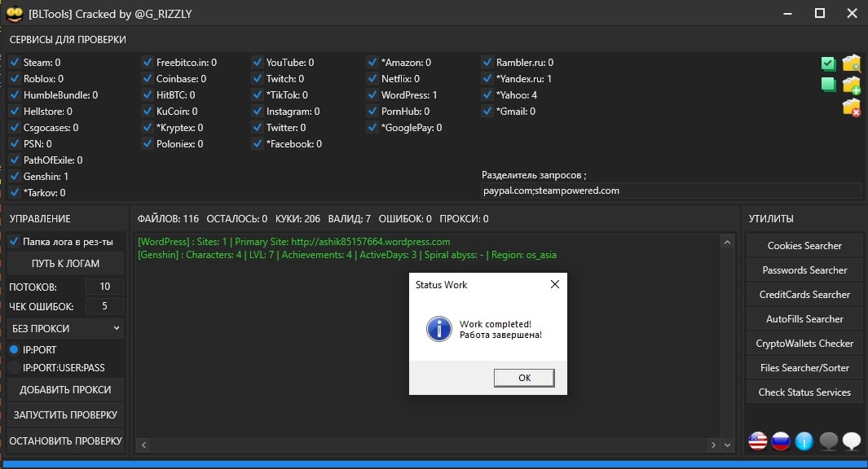Toggle the *TikTok checkbox
This screenshot has height=469, width=868.
click(258, 94)
